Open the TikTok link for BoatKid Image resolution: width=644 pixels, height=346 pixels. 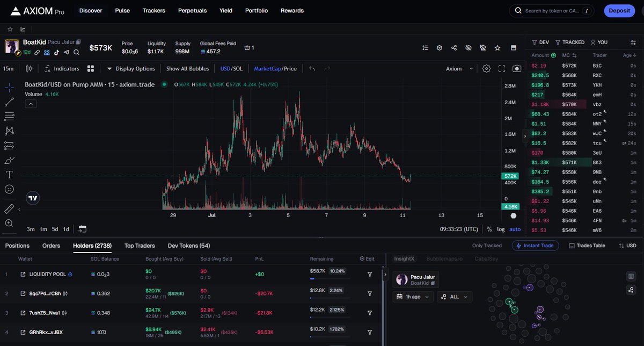[57, 52]
